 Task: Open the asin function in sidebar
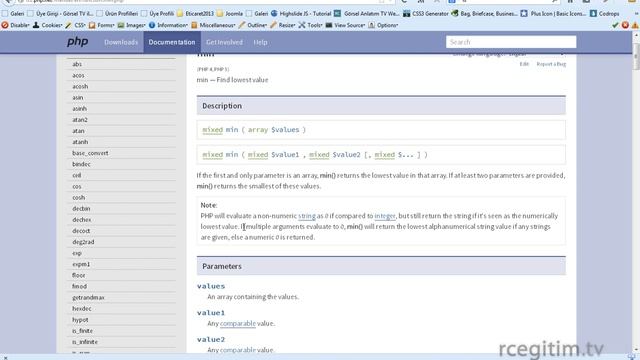(x=78, y=98)
